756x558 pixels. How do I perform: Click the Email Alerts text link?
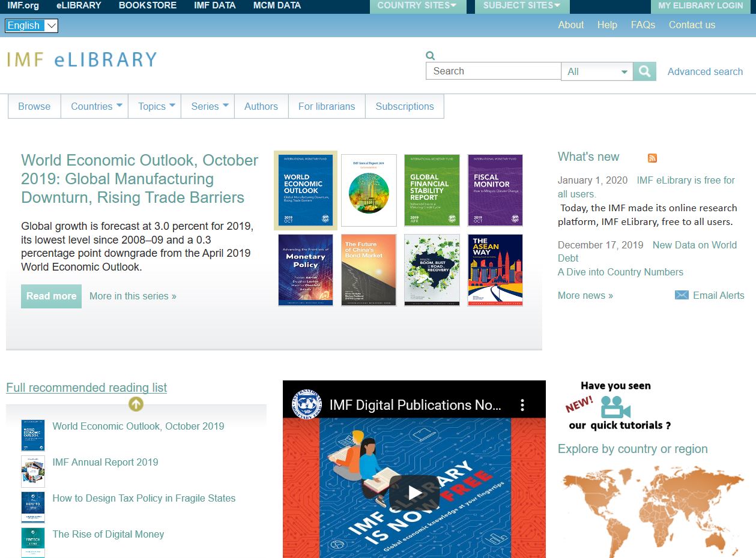click(x=718, y=295)
